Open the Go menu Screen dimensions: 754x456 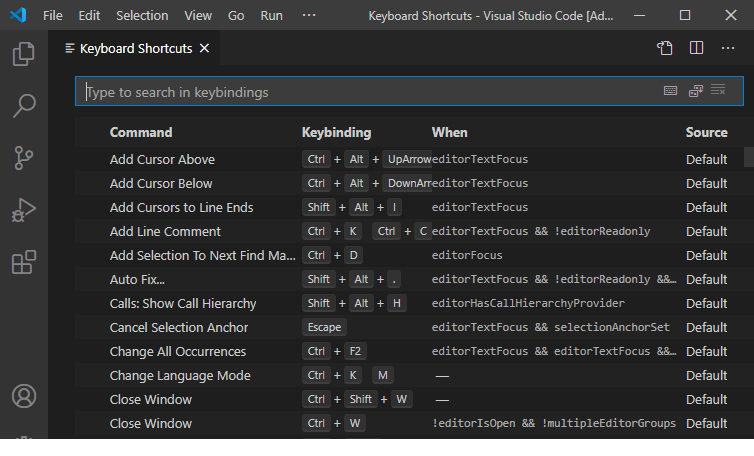236,15
